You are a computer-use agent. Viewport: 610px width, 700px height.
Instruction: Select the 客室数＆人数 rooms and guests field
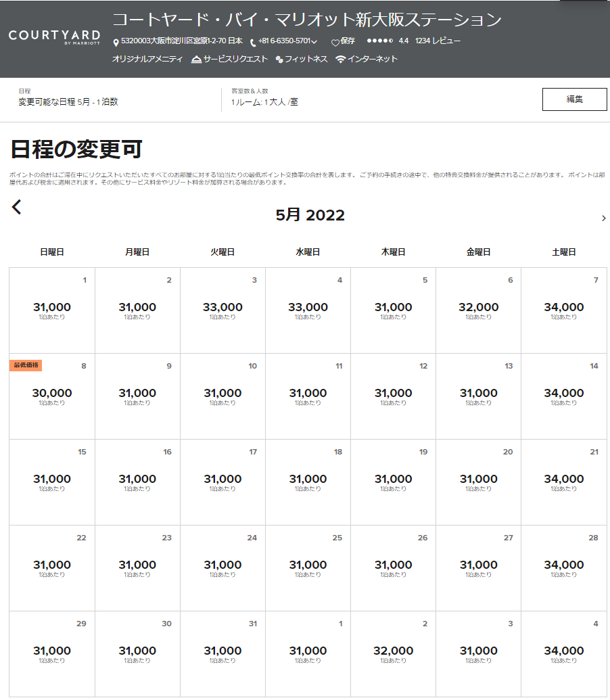tap(264, 99)
